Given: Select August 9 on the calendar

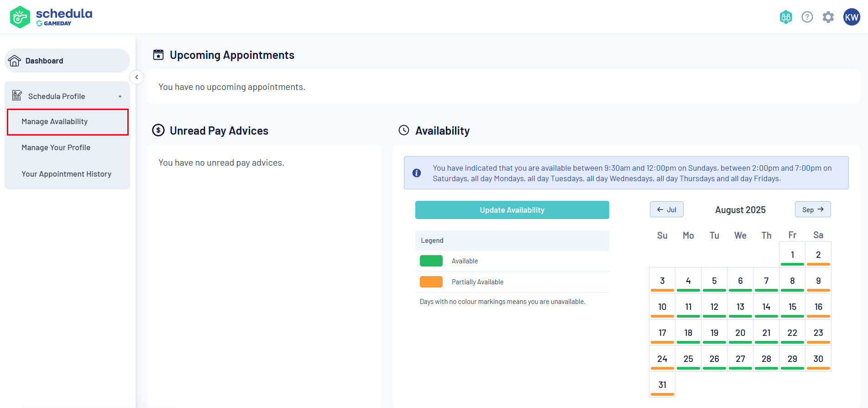Looking at the screenshot, I should click(818, 281).
